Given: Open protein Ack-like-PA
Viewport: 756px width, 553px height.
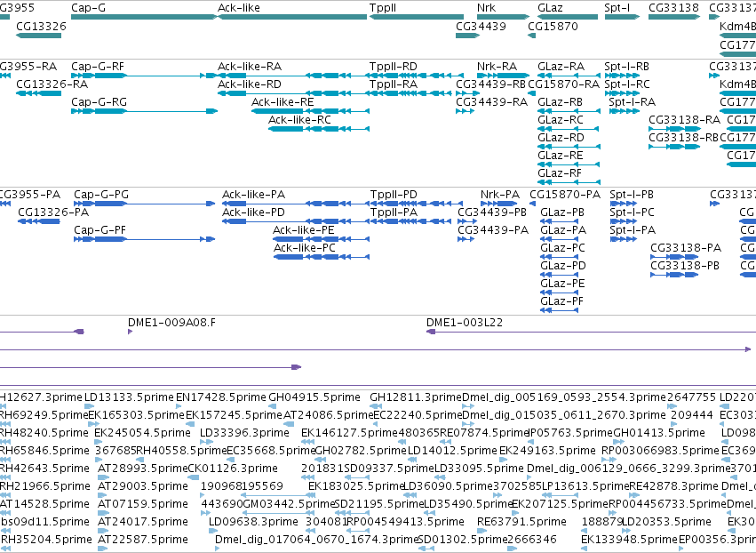Looking at the screenshot, I should 296,204.
